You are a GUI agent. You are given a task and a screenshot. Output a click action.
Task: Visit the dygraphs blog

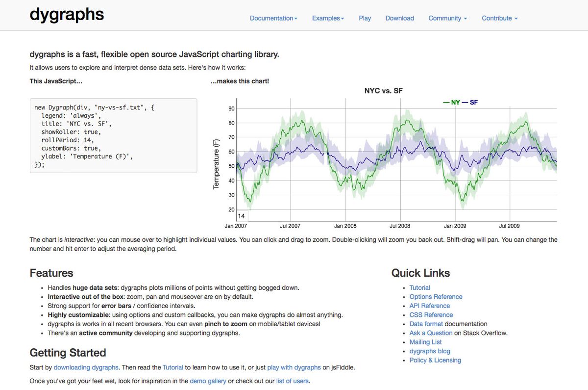coord(430,351)
